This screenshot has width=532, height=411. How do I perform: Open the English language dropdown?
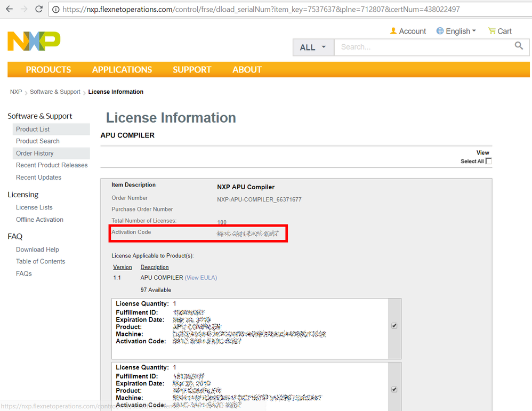click(456, 31)
